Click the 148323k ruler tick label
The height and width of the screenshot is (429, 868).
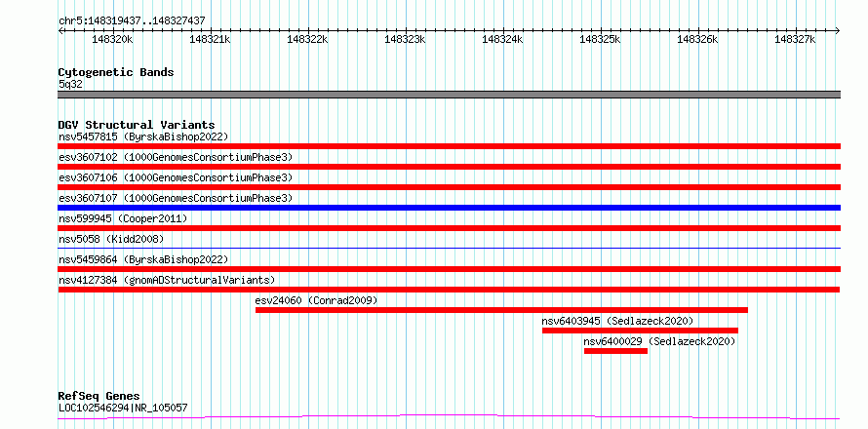(x=405, y=39)
